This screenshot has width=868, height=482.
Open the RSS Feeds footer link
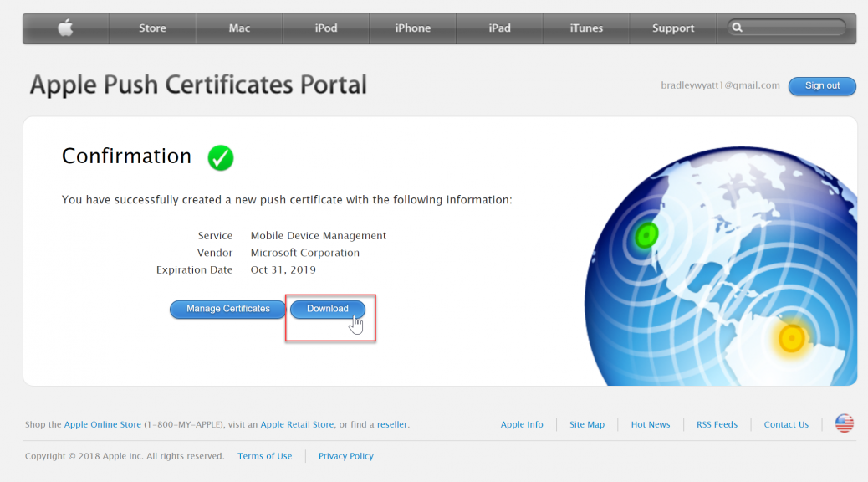pyautogui.click(x=717, y=424)
